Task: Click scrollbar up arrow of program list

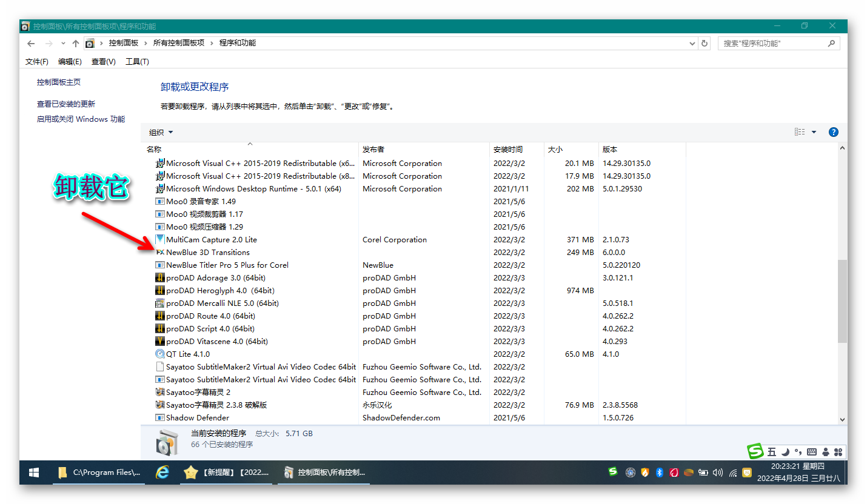Action: coord(842,148)
